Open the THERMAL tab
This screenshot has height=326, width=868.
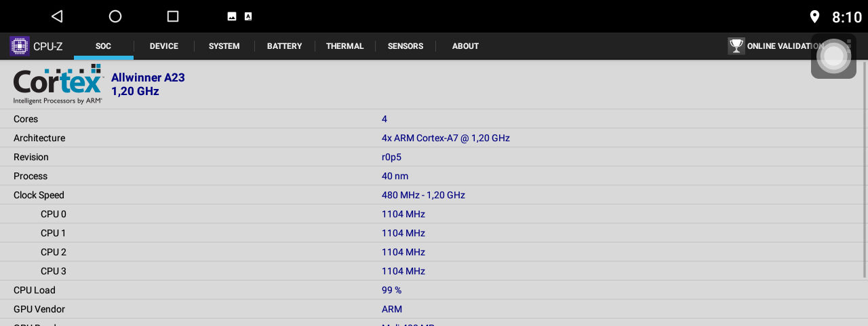(345, 46)
